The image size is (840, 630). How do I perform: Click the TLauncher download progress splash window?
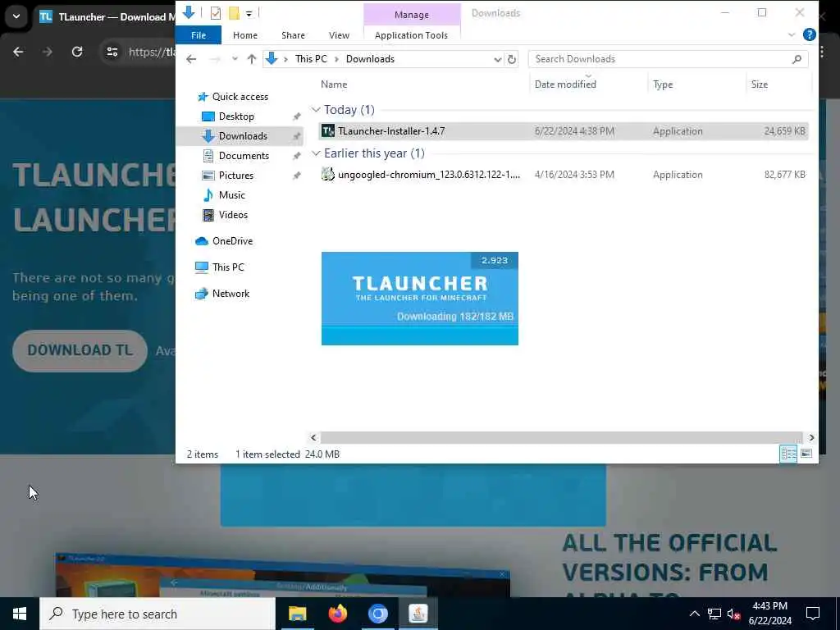point(419,299)
